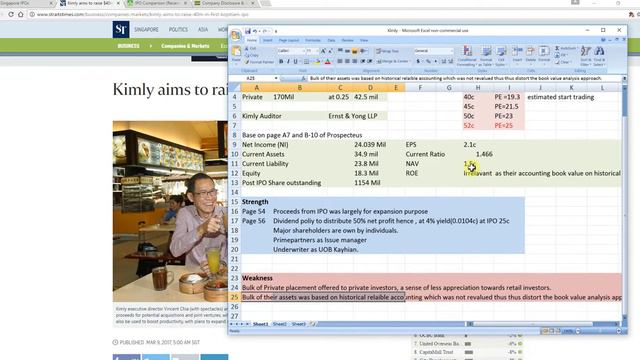Open Cell Styles gallery
The height and width of the screenshot is (360, 640).
point(501,56)
